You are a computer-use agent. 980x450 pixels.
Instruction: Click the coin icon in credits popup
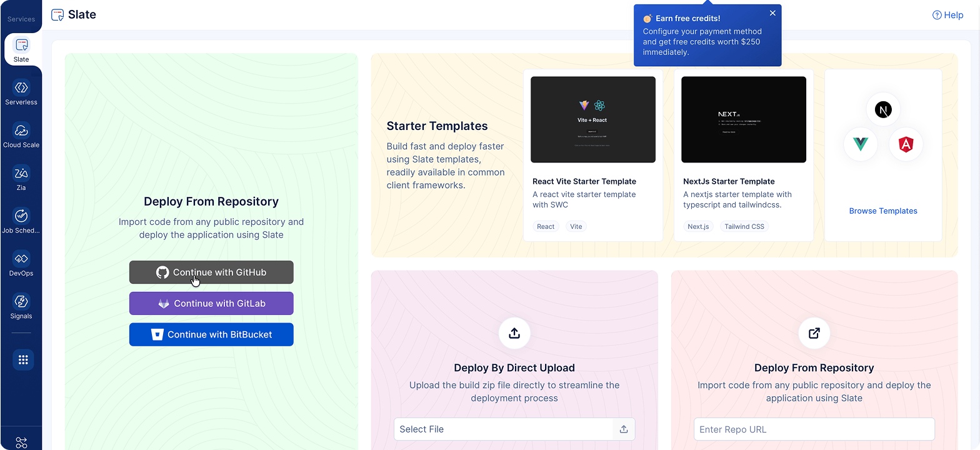[x=647, y=19]
